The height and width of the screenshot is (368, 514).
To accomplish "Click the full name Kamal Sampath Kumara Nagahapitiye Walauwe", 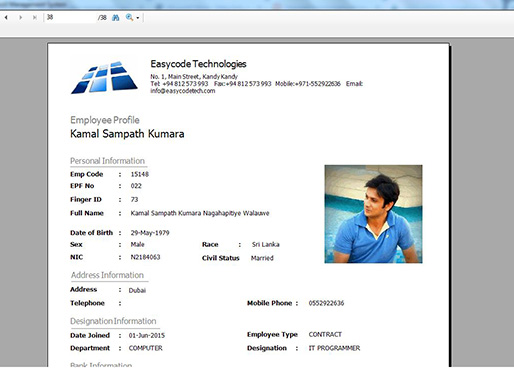I will tap(200, 213).
